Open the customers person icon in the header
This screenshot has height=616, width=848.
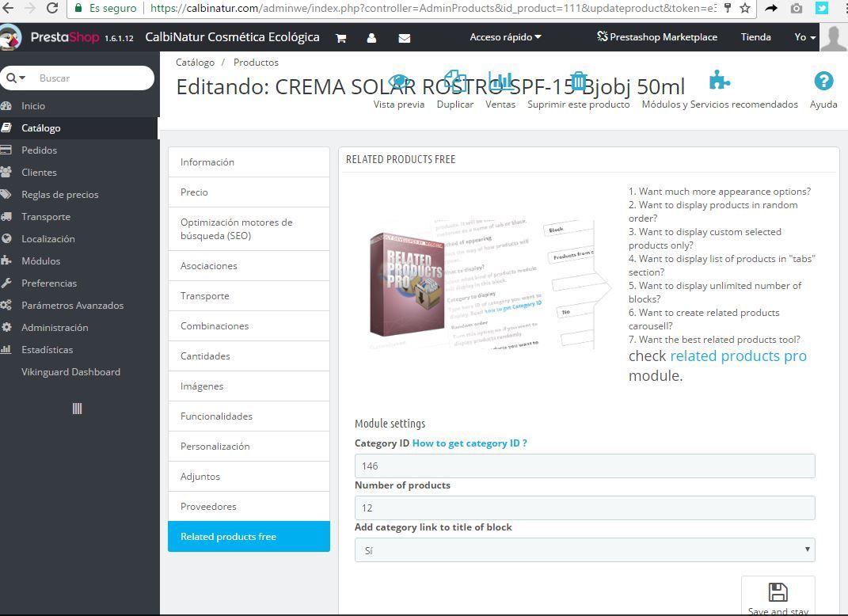point(371,38)
